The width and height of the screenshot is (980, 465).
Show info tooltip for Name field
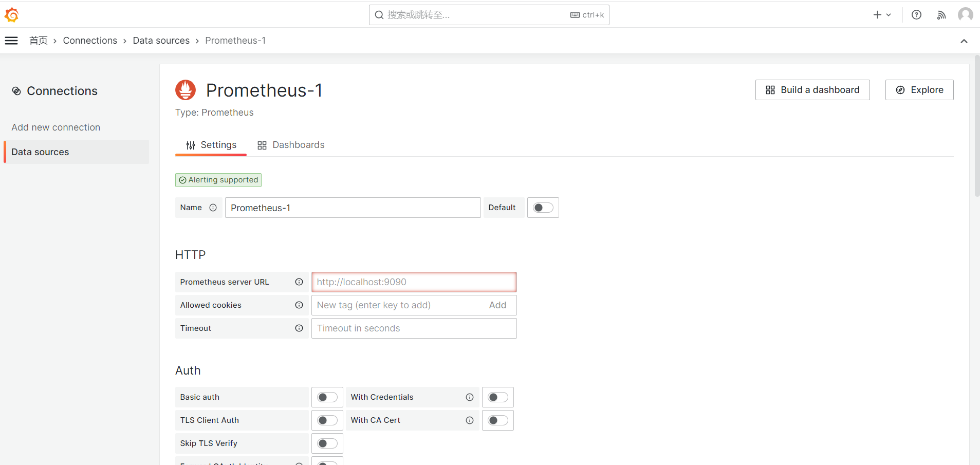213,208
